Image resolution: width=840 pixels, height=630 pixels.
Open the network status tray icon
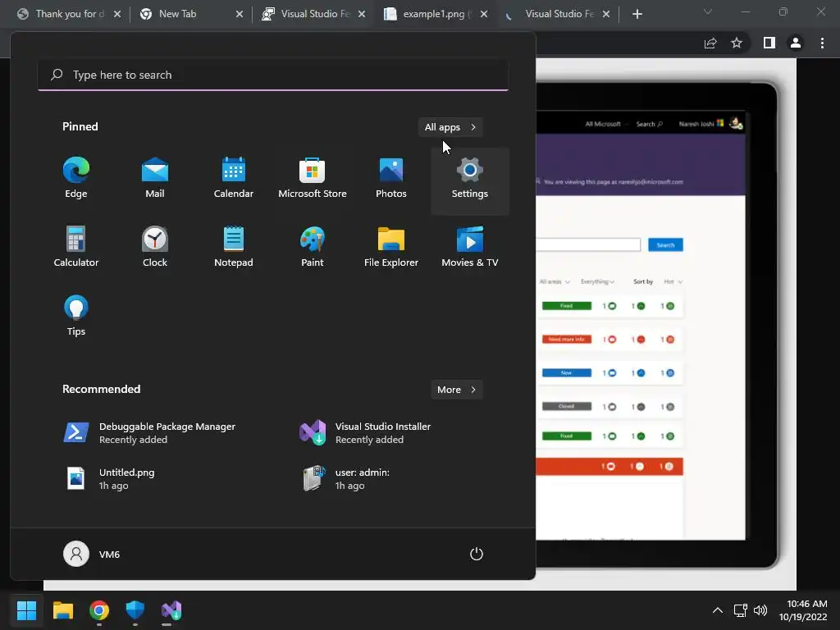click(x=741, y=610)
